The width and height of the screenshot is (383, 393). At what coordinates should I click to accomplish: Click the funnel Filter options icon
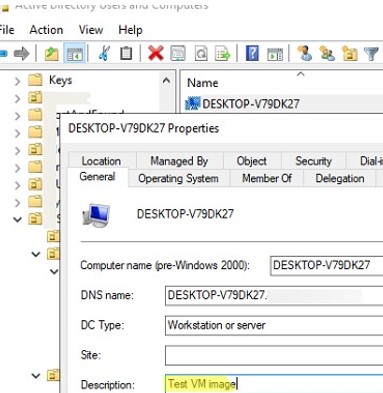click(371, 53)
